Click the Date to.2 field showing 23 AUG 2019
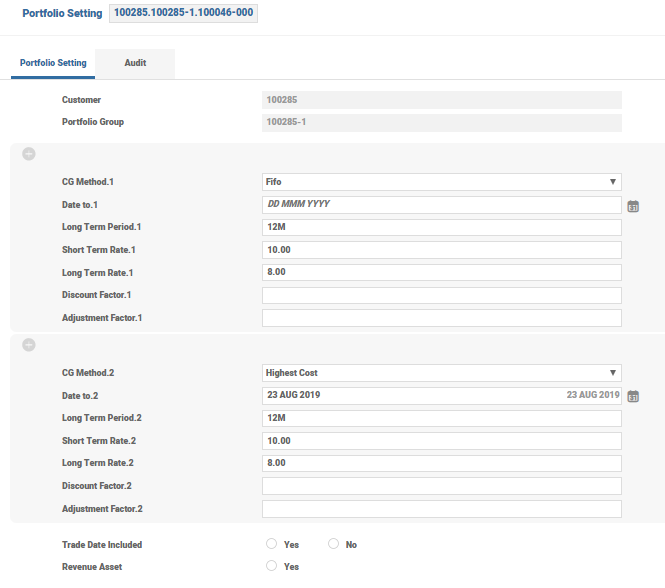 pos(441,395)
